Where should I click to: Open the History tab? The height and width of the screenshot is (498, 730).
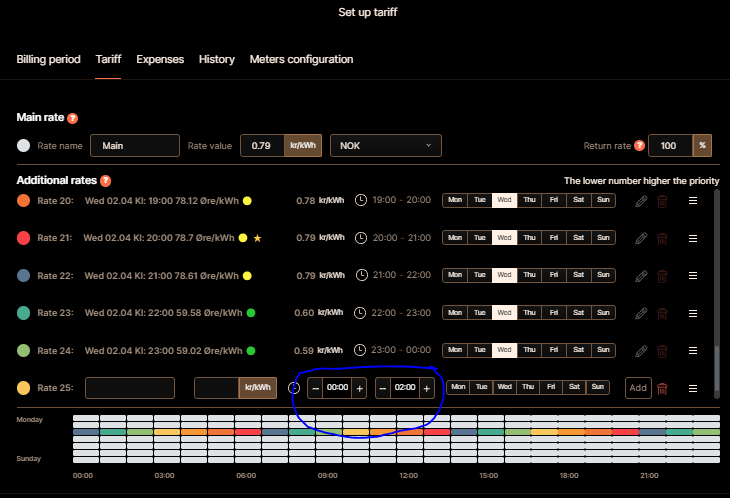pyautogui.click(x=216, y=60)
